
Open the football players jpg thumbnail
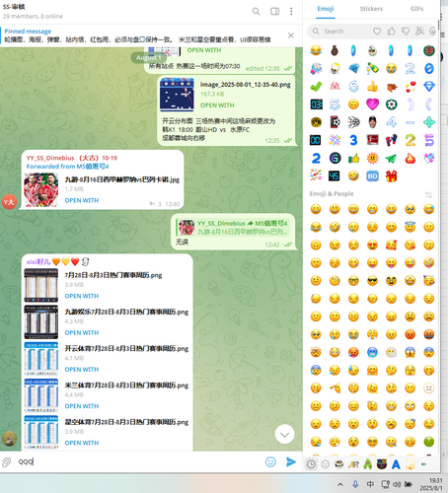(x=41, y=190)
